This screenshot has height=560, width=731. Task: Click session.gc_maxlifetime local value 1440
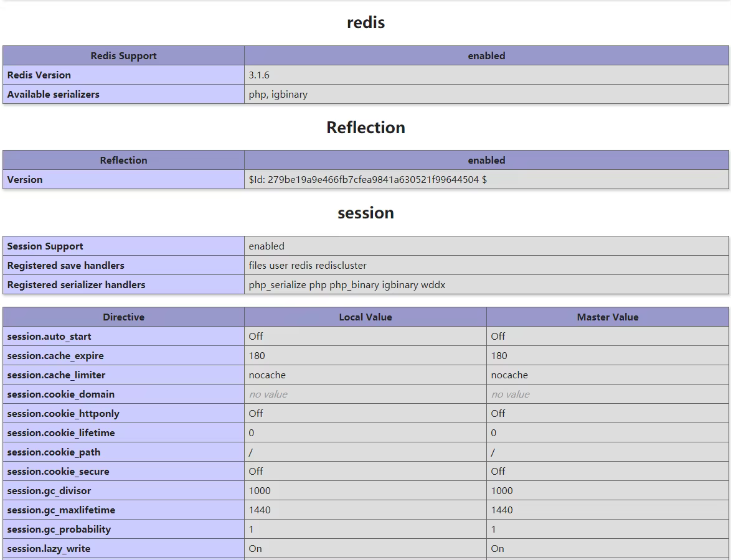coord(260,510)
